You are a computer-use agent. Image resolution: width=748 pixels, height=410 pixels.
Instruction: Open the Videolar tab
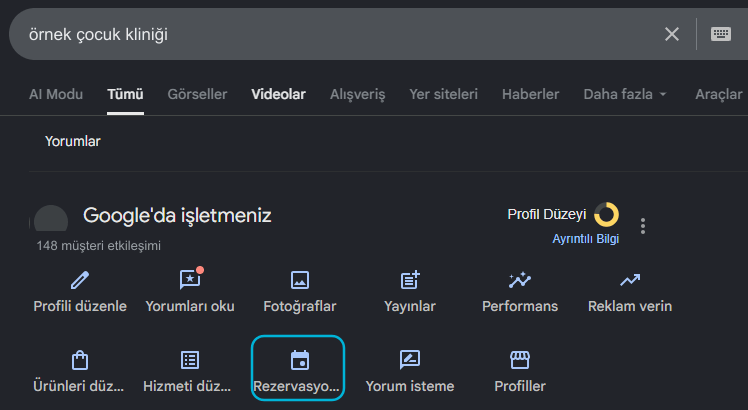point(278,94)
